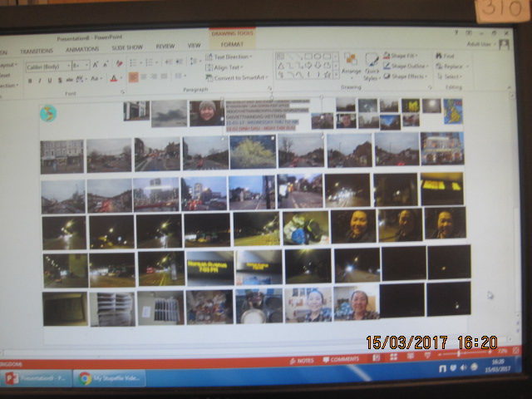Click Find button in Editing group
This screenshot has width=532, height=399.
click(x=445, y=56)
